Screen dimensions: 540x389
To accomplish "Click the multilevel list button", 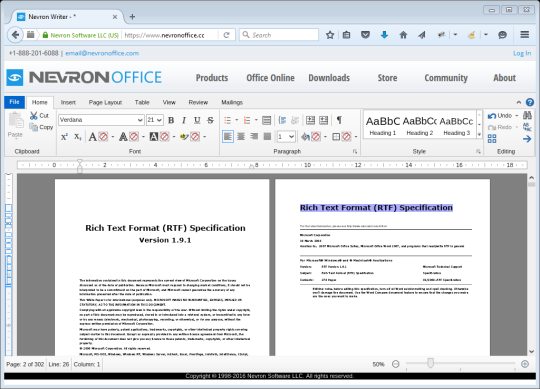I will point(267,120).
